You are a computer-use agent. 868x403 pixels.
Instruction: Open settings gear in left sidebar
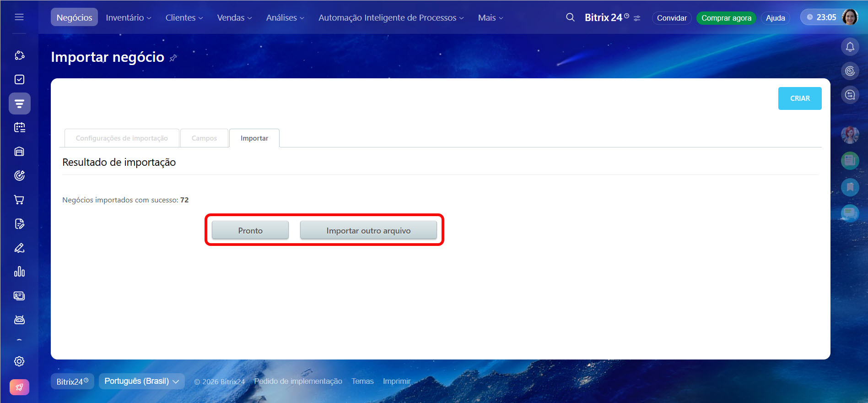tap(19, 361)
